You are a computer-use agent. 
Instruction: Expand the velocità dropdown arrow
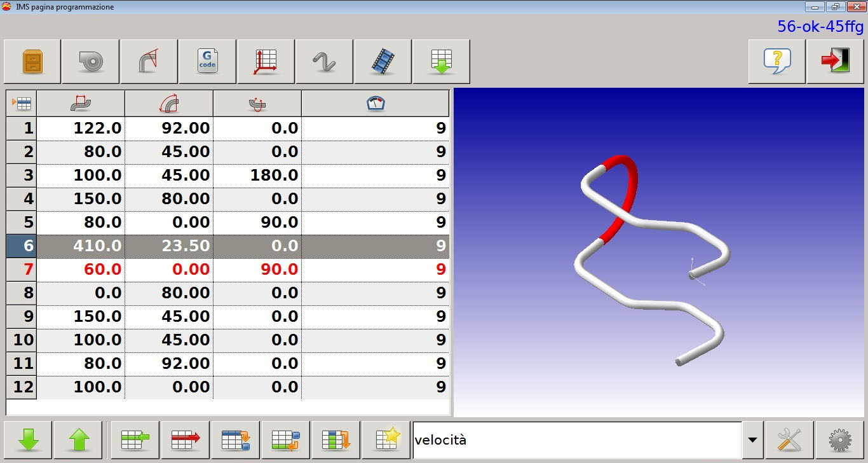752,440
